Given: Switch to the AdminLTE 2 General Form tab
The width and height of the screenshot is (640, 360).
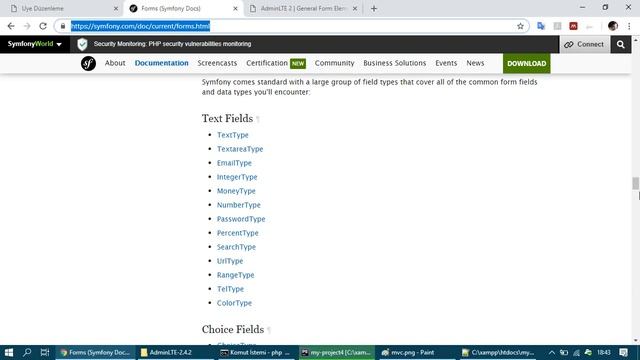Looking at the screenshot, I should 304,9.
